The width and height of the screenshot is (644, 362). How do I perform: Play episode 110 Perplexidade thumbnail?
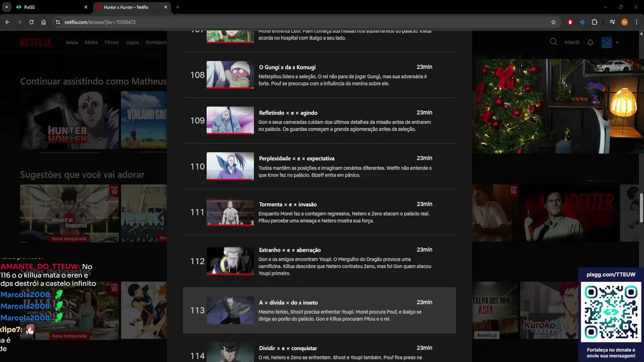230,166
